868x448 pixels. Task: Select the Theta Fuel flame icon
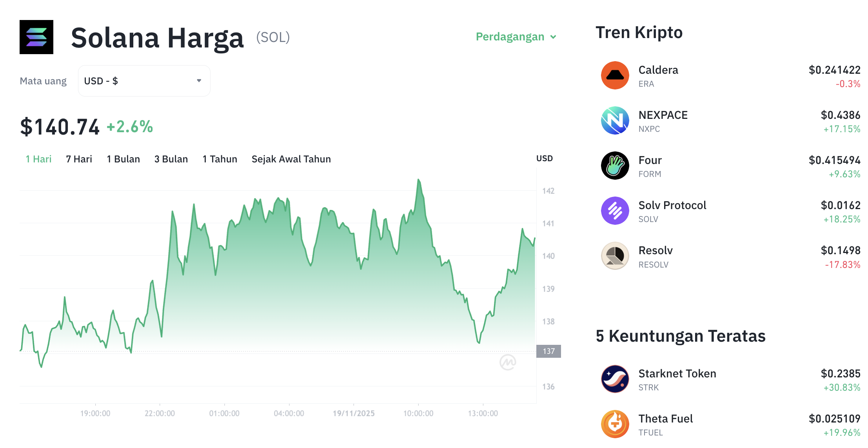pos(615,424)
